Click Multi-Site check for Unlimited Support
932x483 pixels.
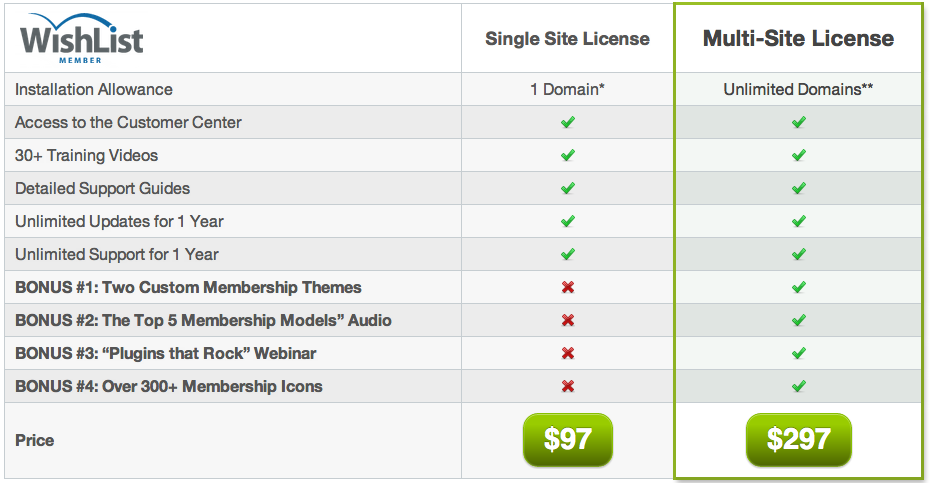tap(798, 254)
